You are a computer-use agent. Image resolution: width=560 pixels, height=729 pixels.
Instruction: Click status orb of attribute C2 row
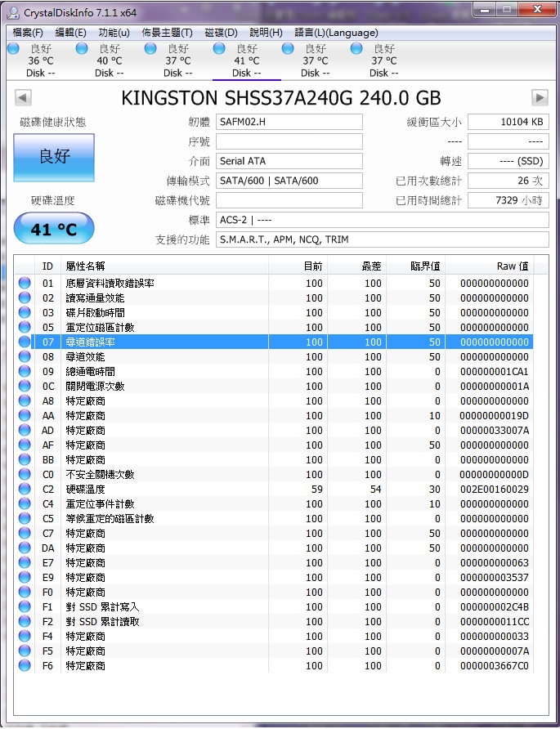coord(25,489)
